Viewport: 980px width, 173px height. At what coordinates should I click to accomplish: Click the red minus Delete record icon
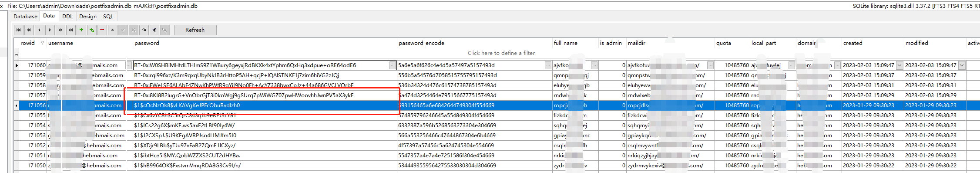click(x=102, y=30)
